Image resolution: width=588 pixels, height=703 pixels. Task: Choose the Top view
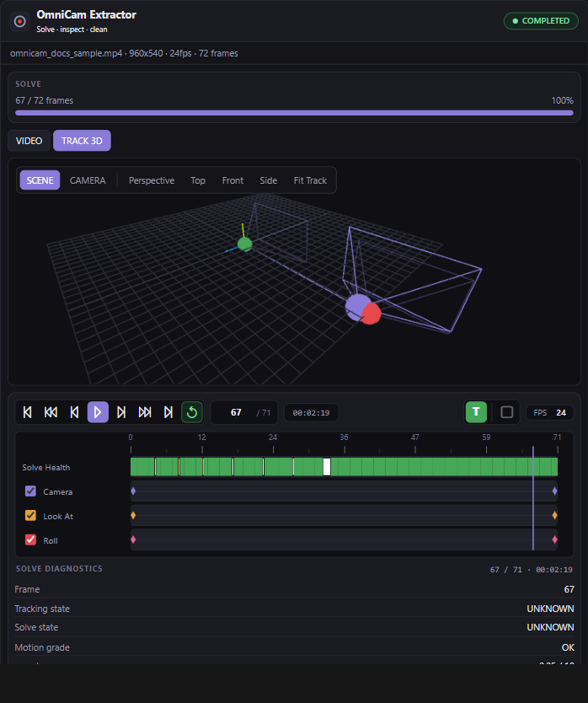pos(198,180)
